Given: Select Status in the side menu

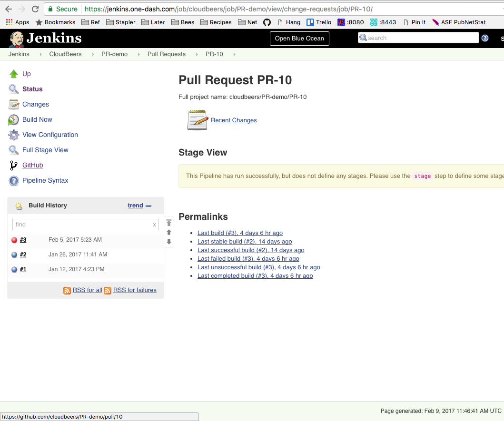Looking at the screenshot, I should click(32, 89).
